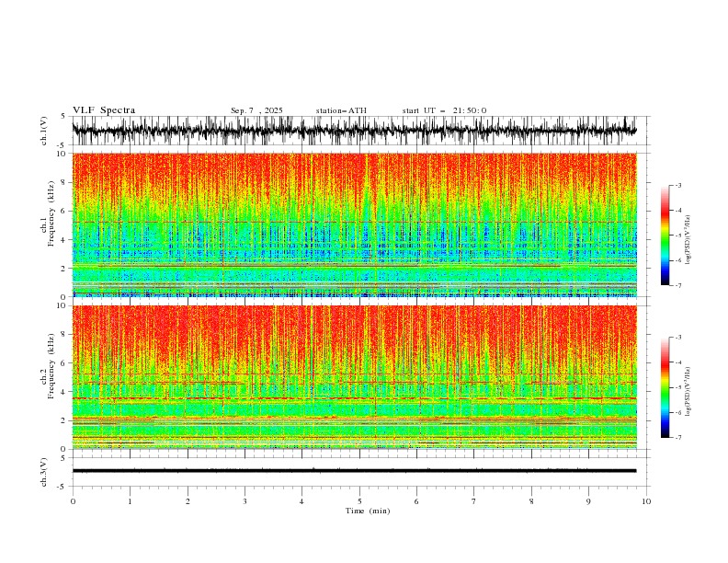The image size is (728, 563).
Task: Click the "-3" label on ch.1 colorbar
Action: 677,186
